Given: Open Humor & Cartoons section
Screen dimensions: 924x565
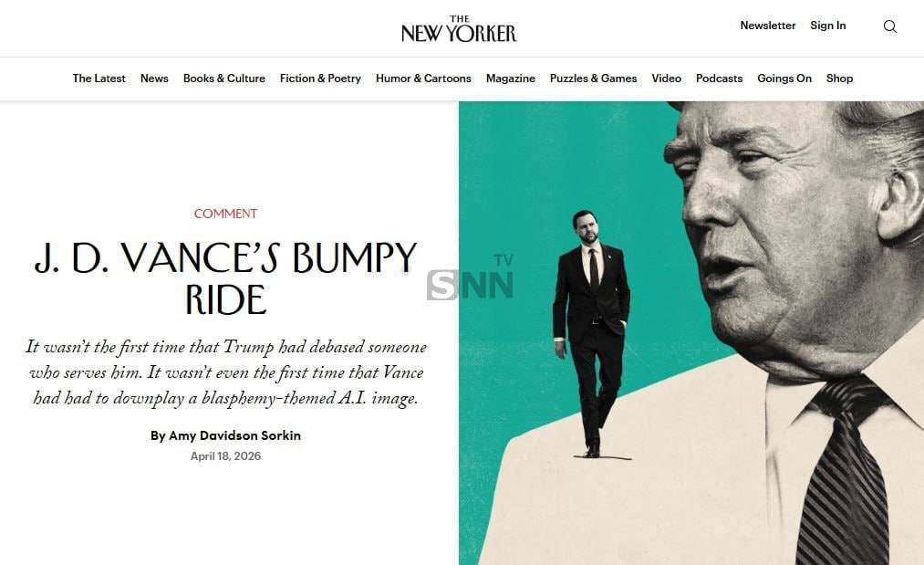Looking at the screenshot, I should [424, 78].
